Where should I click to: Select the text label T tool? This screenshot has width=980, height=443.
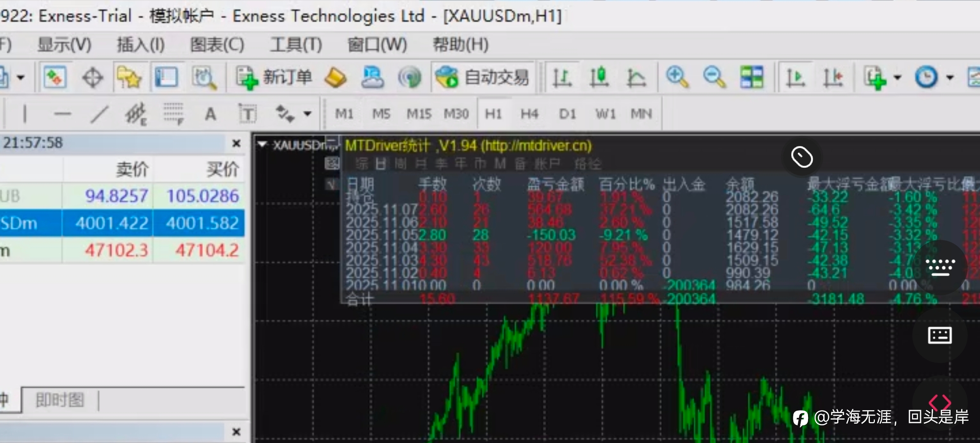coord(247,114)
